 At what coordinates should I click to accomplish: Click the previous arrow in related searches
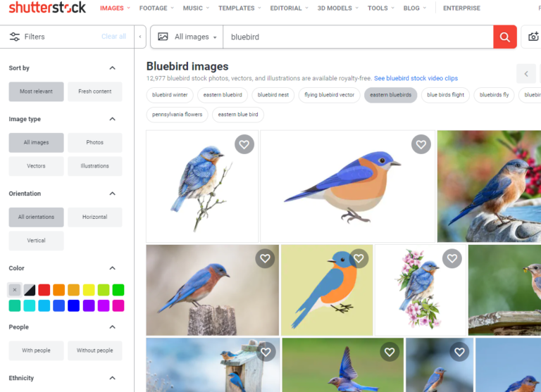(526, 74)
